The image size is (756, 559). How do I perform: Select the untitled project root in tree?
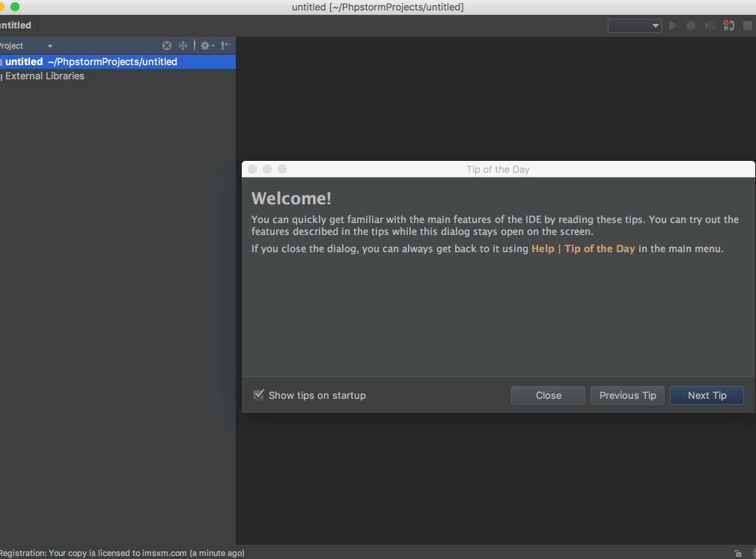118,61
